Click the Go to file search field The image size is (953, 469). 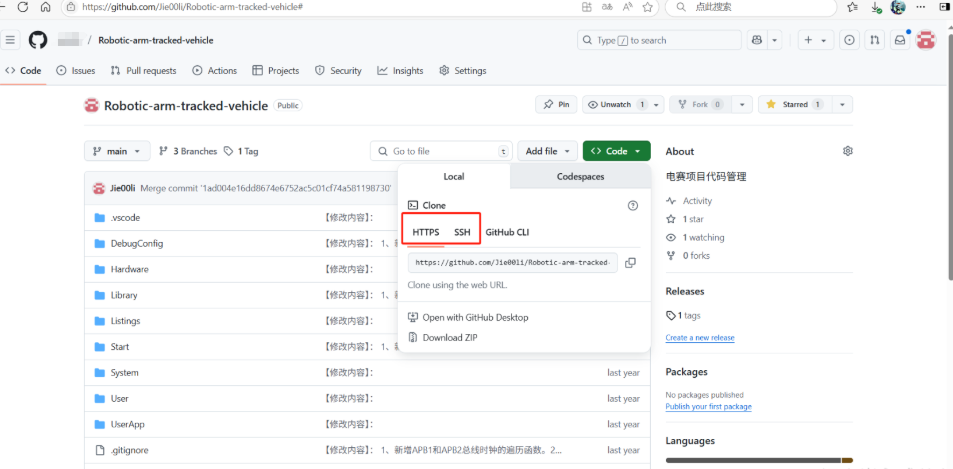click(441, 151)
